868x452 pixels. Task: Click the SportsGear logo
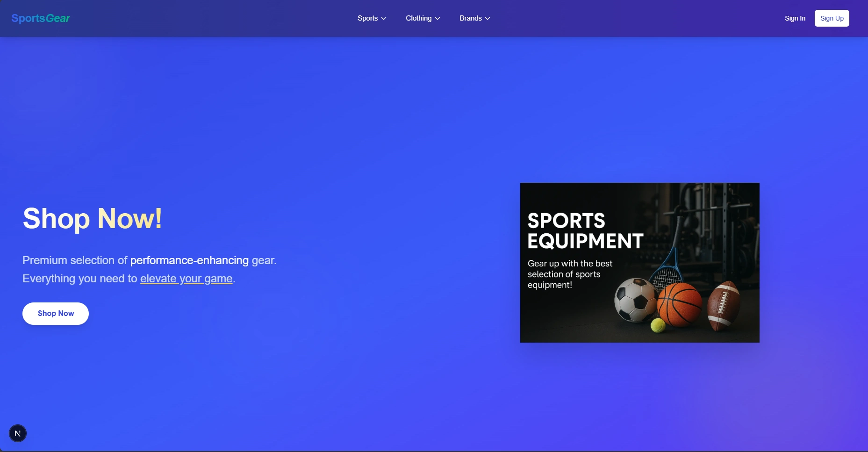(40, 18)
